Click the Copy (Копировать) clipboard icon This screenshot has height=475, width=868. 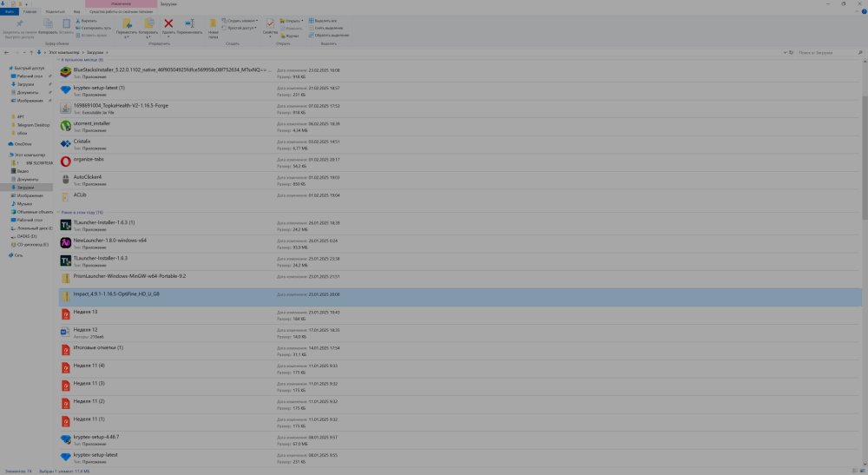[48, 23]
